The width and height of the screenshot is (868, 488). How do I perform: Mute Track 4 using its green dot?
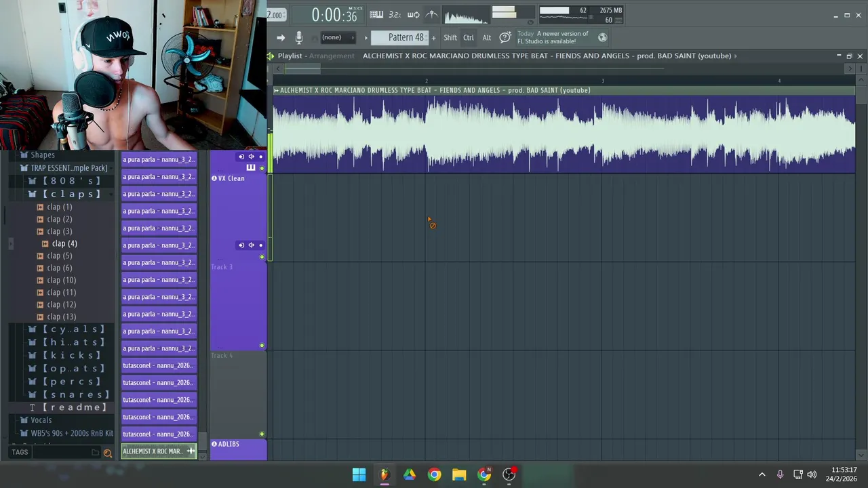(262, 434)
